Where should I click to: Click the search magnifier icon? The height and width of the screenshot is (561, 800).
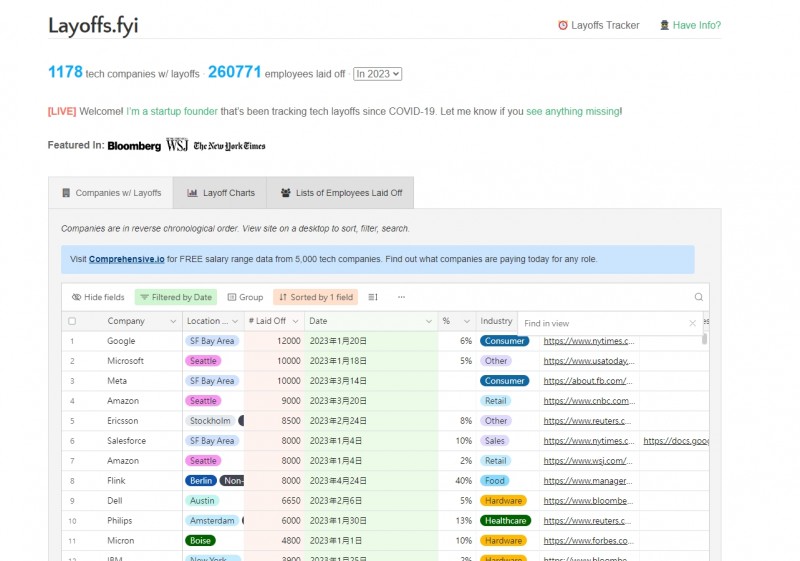pos(699,297)
